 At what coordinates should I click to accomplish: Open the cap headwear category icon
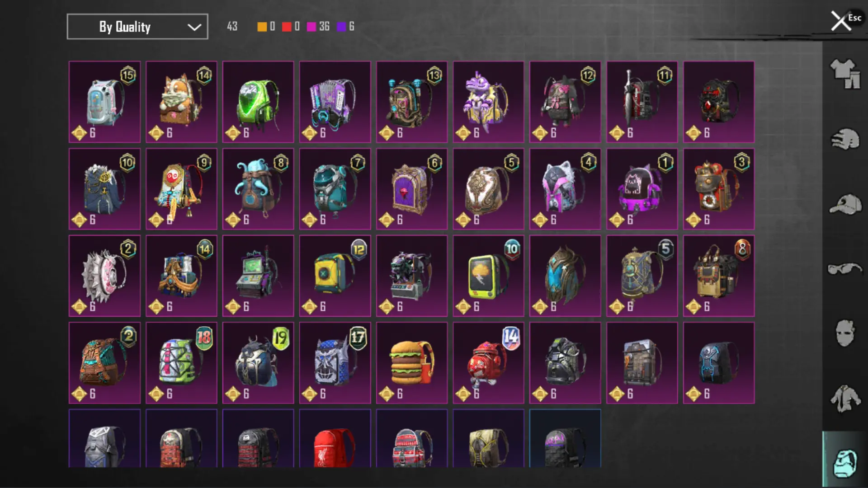(845, 204)
